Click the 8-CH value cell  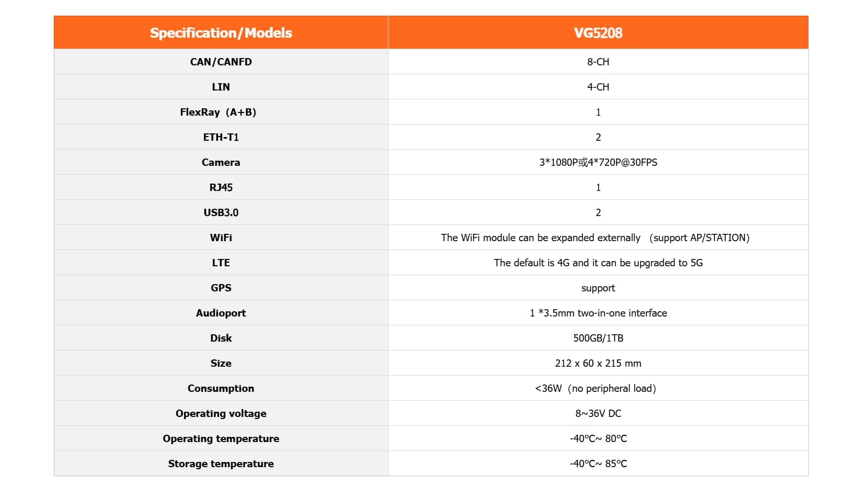tap(598, 62)
